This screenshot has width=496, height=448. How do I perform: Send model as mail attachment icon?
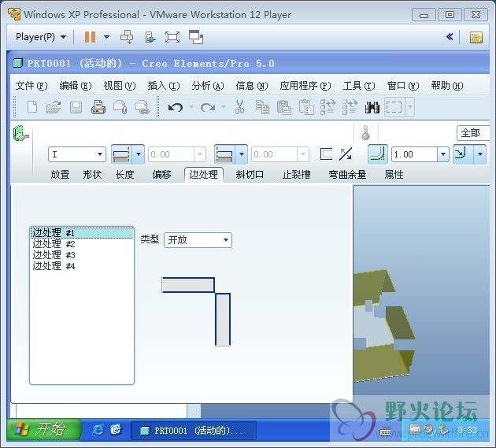coord(120,107)
